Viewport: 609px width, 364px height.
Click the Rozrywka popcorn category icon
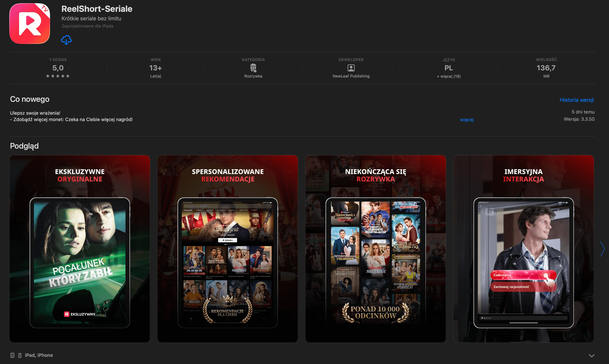253,68
